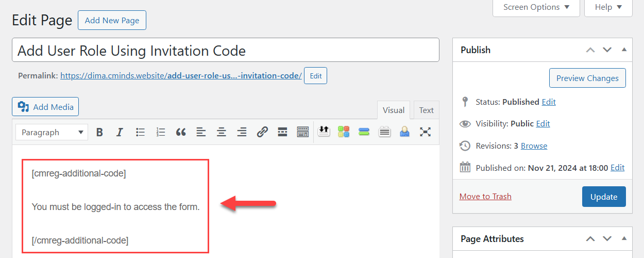
Task: Open the Paragraph format dropdown
Action: point(52,132)
